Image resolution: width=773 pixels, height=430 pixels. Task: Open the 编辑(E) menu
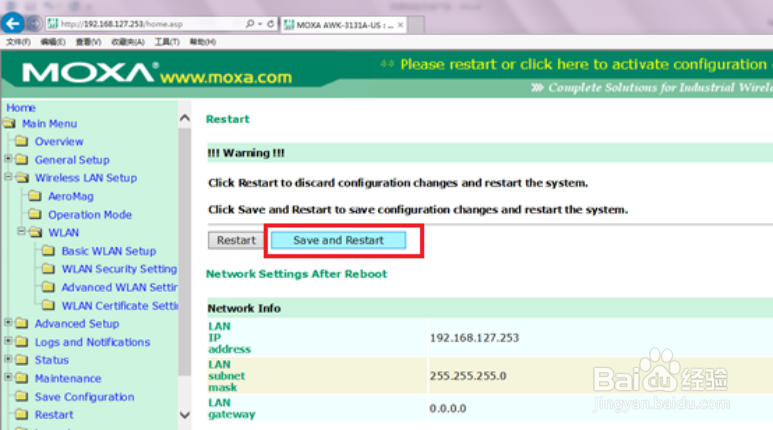tap(53, 42)
